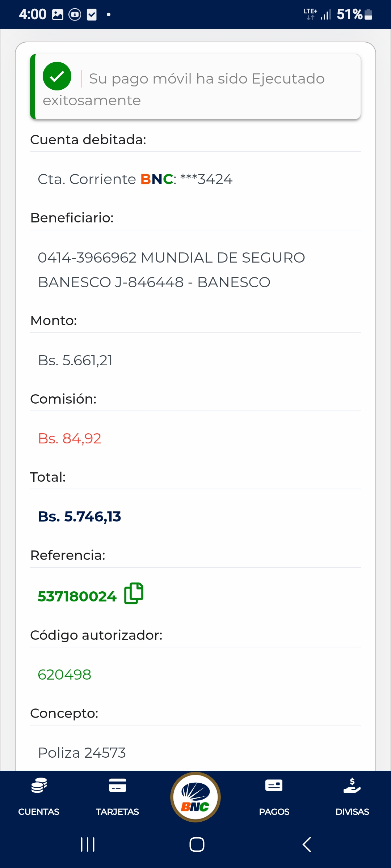
Task: Open the DIVISAS tab
Action: pyautogui.click(x=352, y=812)
